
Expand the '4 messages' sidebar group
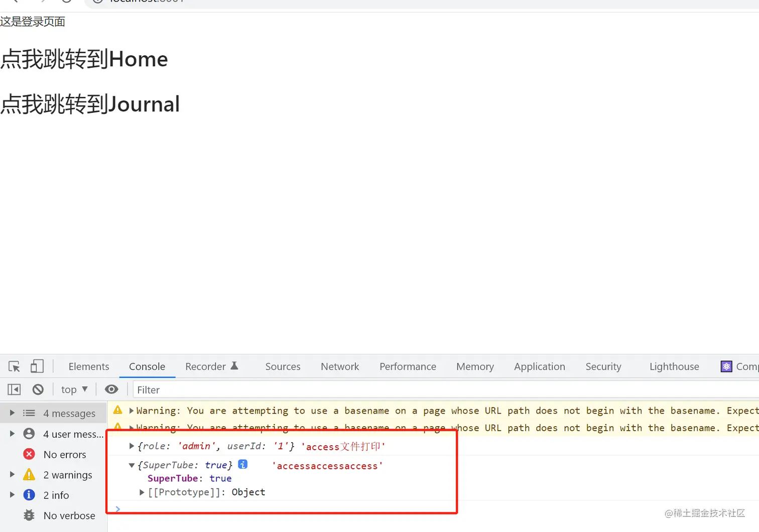click(12, 413)
